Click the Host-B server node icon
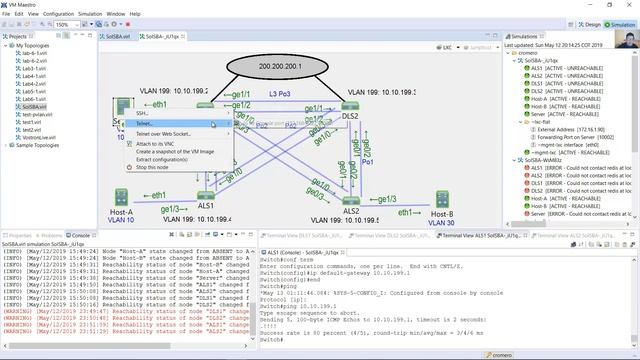640x360 pixels. pos(442,199)
